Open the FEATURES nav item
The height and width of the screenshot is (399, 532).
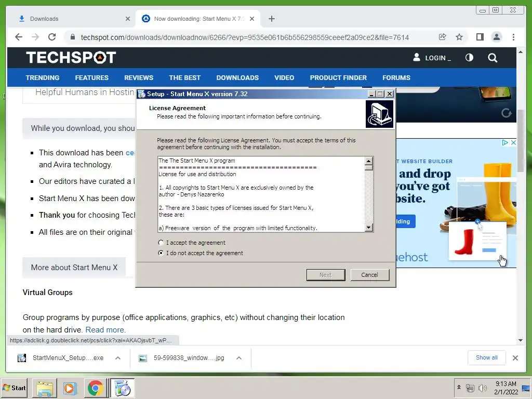(91, 78)
